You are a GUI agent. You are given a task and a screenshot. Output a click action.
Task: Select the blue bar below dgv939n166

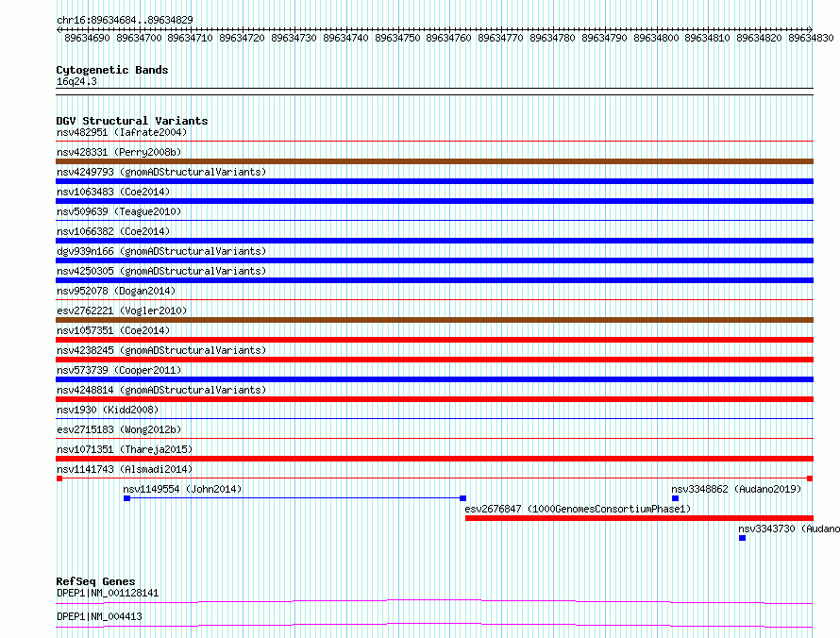(x=434, y=260)
